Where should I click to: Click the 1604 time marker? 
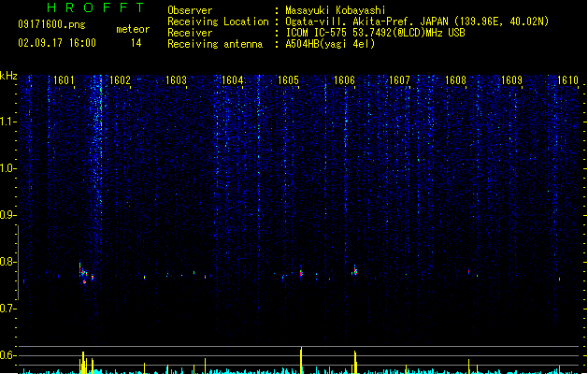click(232, 80)
